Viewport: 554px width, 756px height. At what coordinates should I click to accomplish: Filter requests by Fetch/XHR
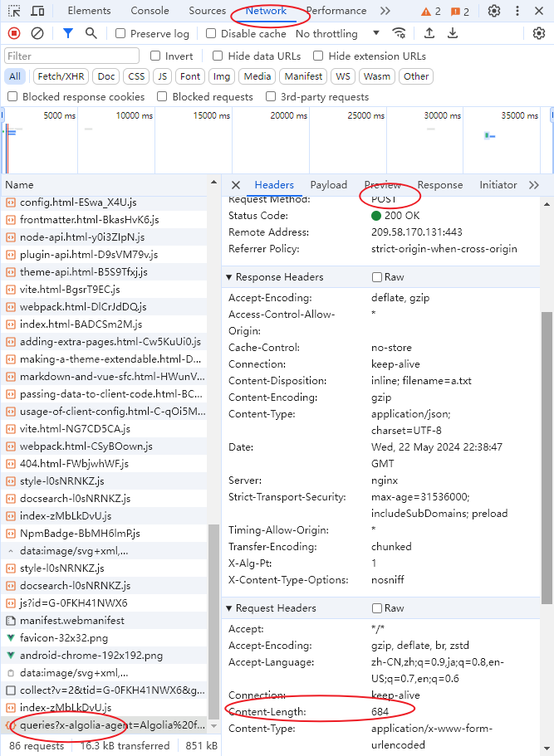coord(61,76)
